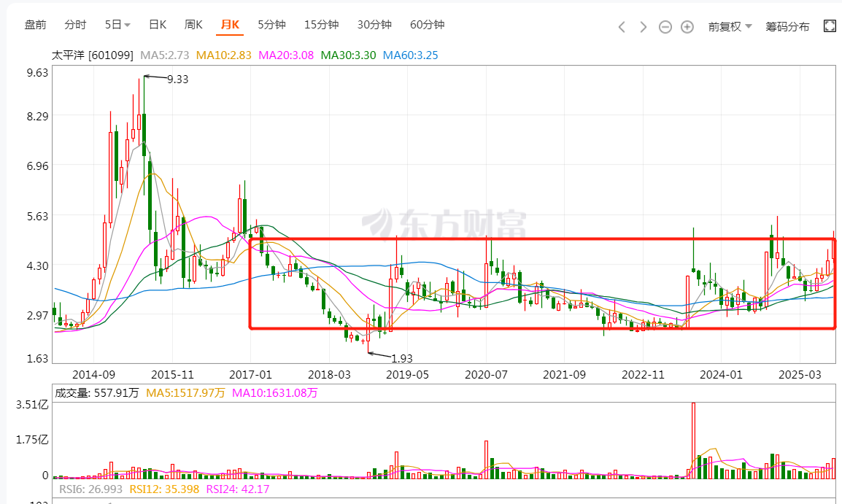Open the 筹码分布 chip distribution panel
Viewport: 842px width, 504px height.
[787, 27]
